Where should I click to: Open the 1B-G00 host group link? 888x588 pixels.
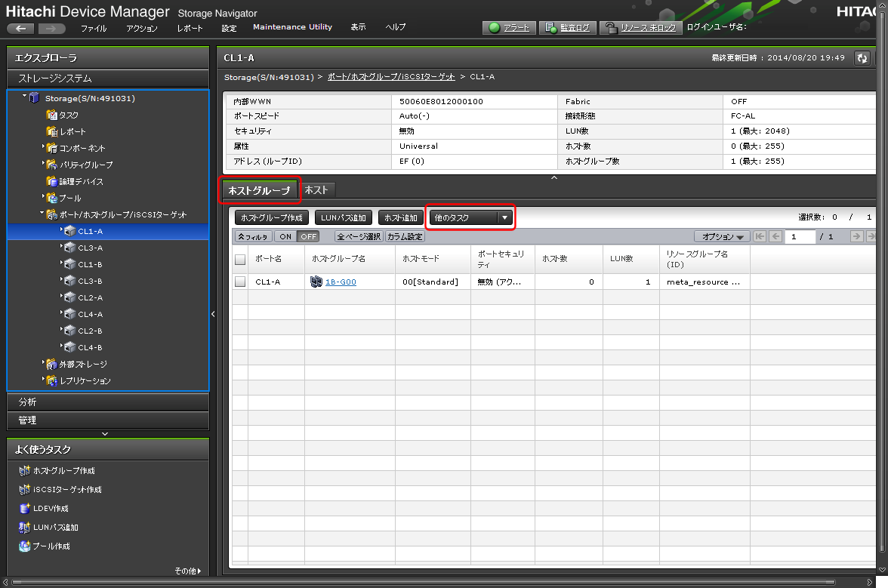[341, 282]
